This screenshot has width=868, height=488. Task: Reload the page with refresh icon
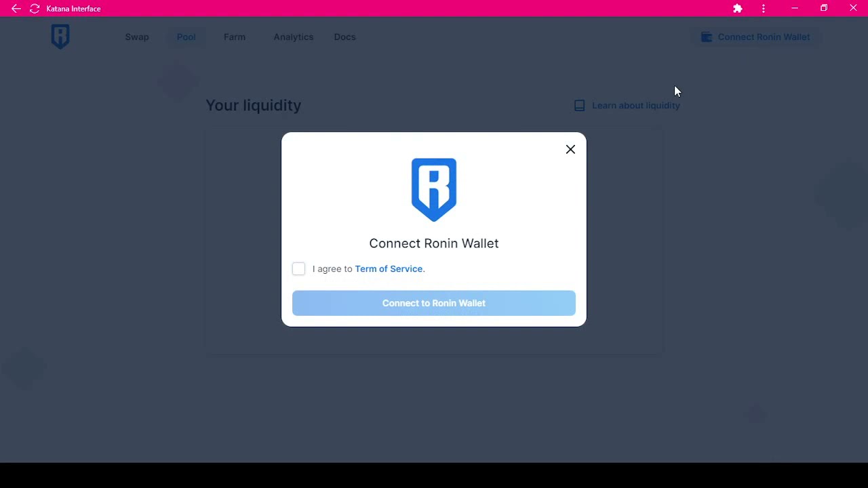tap(35, 9)
